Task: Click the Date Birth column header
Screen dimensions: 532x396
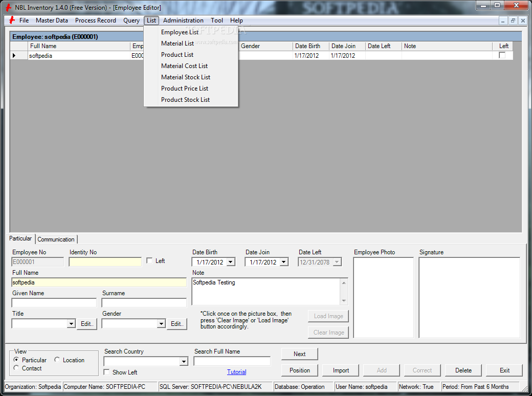Action: (311, 46)
